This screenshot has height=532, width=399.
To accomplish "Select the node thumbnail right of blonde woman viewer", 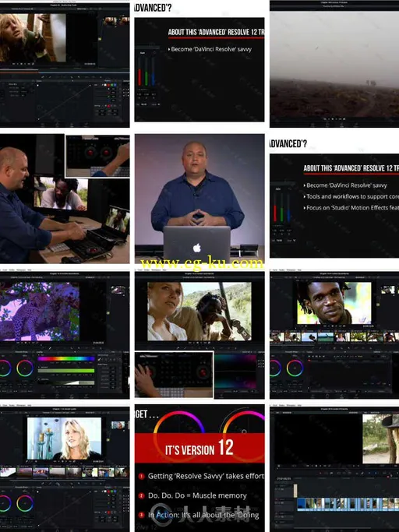I will tap(118, 425).
